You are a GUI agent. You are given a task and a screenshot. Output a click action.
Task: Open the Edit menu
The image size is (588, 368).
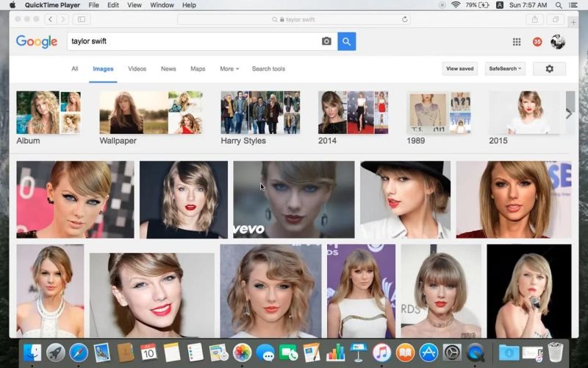[113, 5]
